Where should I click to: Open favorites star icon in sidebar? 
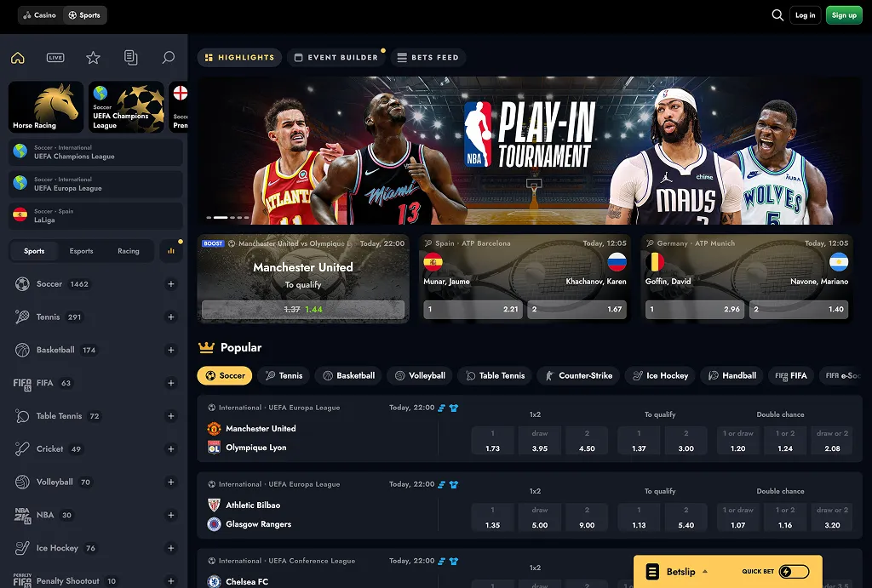[x=93, y=58]
